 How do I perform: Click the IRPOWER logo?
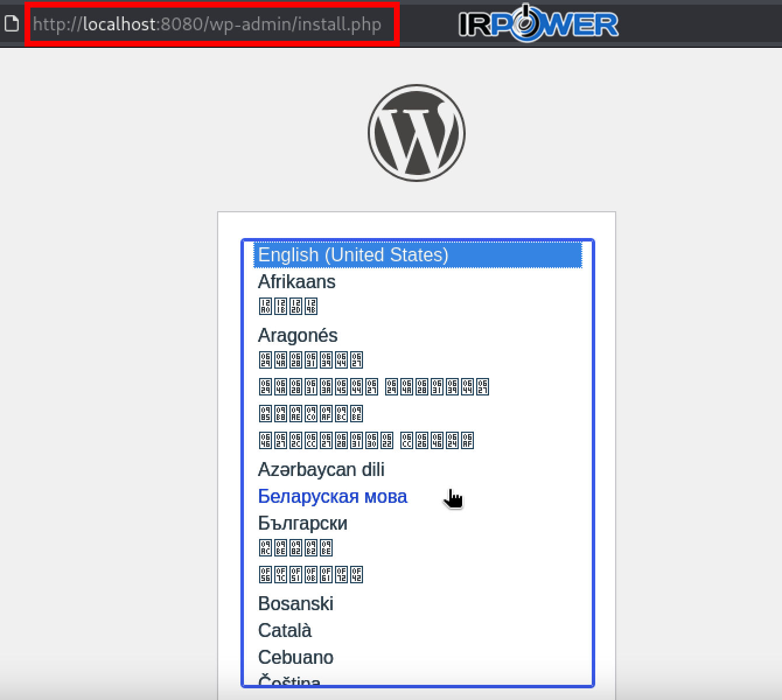(538, 24)
